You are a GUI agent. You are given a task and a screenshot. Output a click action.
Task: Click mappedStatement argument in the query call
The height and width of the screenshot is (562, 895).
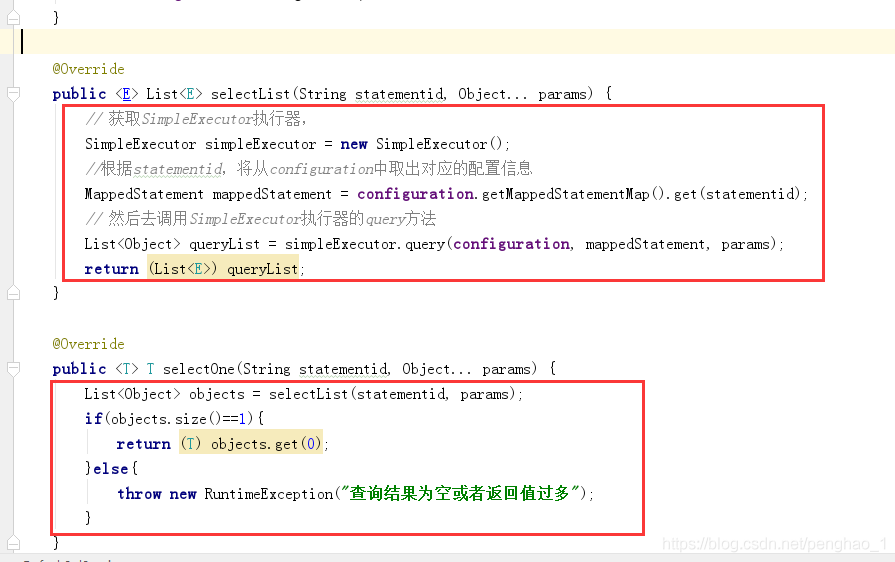[x=646, y=245]
